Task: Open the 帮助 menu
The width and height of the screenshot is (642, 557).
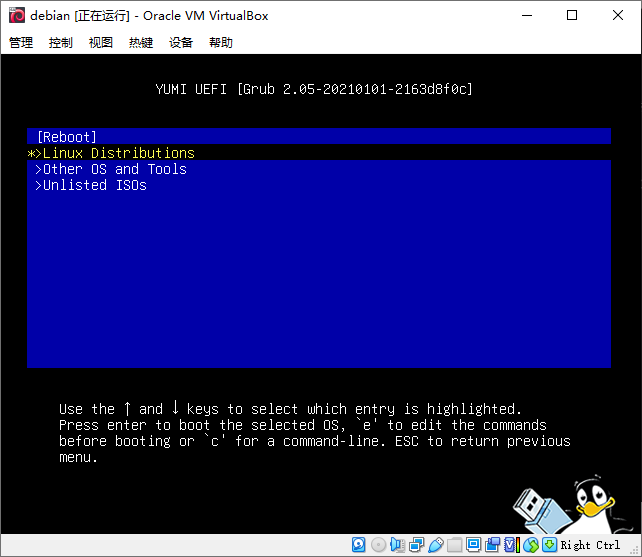Action: 221,42
